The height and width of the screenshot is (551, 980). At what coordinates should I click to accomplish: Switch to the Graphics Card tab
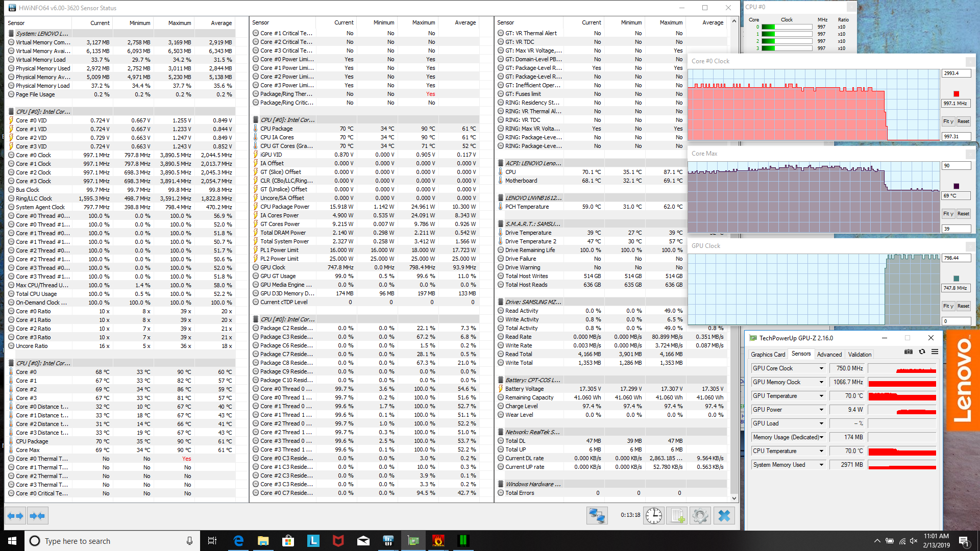coord(768,354)
